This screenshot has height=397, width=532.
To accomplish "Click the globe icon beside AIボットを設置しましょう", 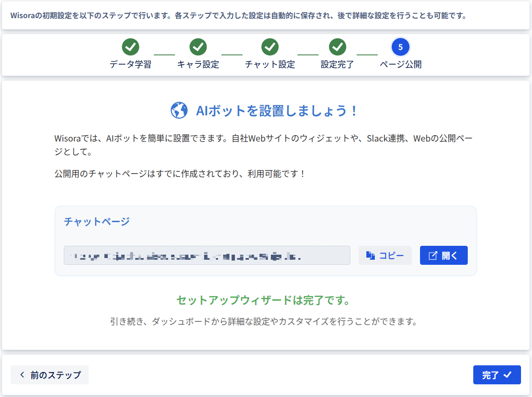I will pos(179,111).
